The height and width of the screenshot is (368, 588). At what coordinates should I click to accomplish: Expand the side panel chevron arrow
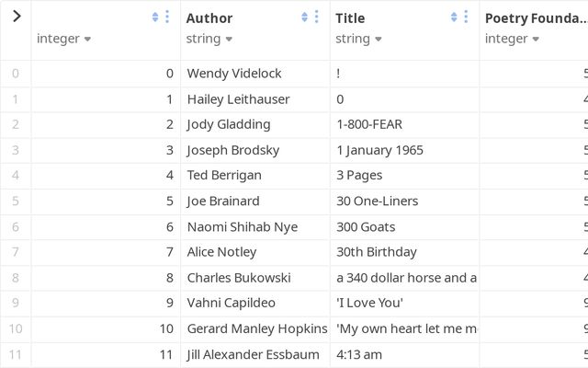tap(16, 16)
